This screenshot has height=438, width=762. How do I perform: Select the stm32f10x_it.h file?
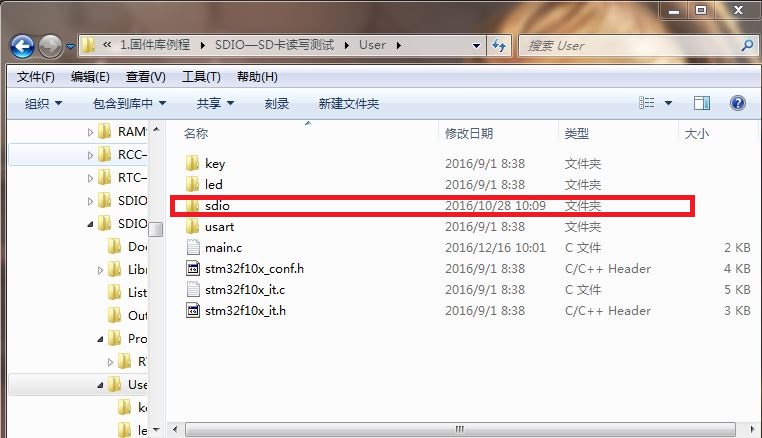point(235,311)
